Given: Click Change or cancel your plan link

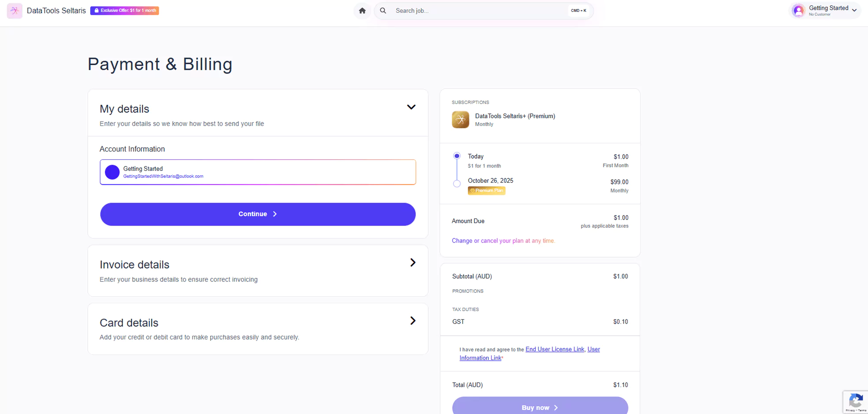Looking at the screenshot, I should coord(503,241).
